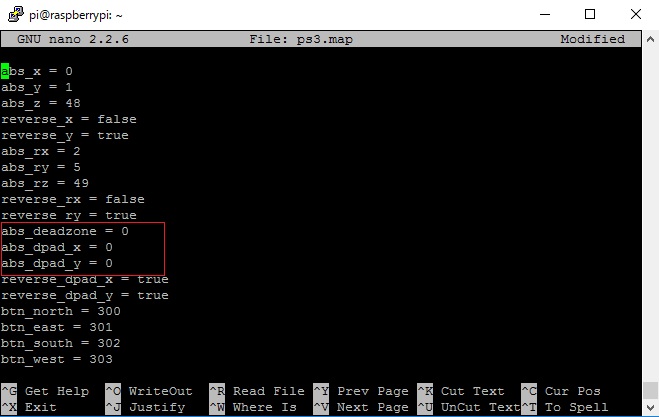Click scrollbar down arrow
659x417 pixels.
[650, 407]
